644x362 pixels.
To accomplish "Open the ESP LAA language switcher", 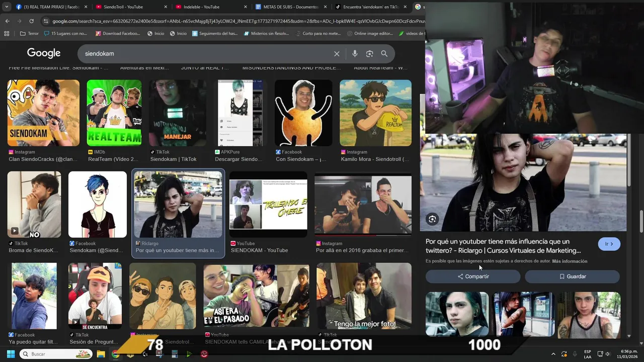I will tap(588, 354).
